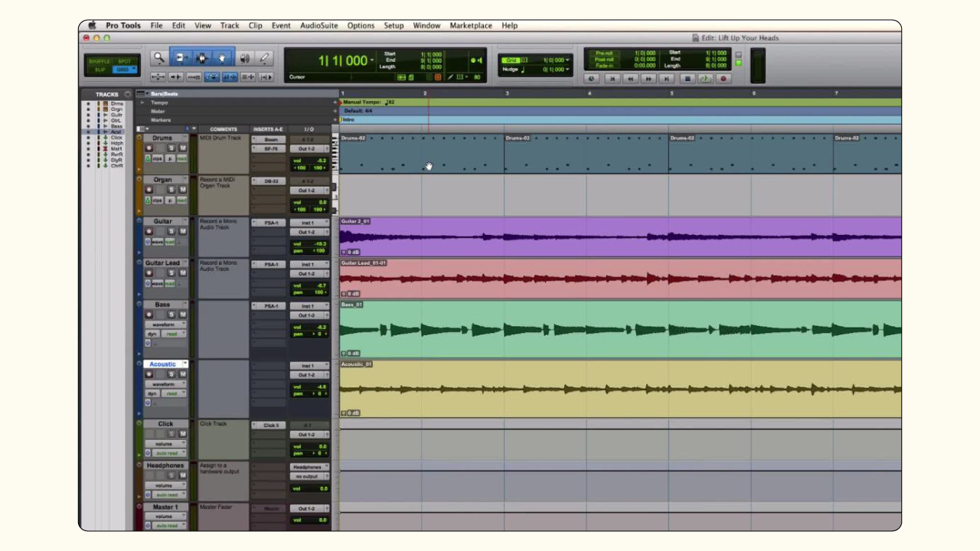Screen dimensions: 980x551
Task: Open PSA-1 insert on Bass track
Action: 269,306
